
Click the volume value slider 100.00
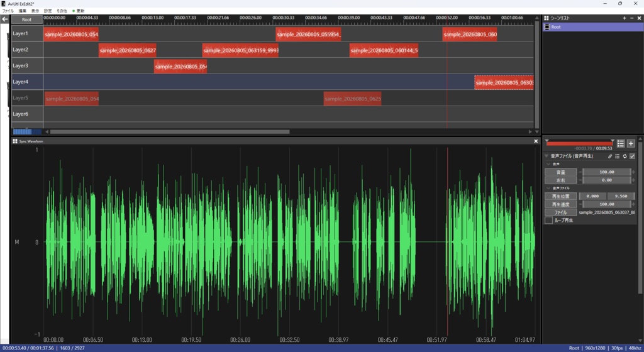pos(607,172)
